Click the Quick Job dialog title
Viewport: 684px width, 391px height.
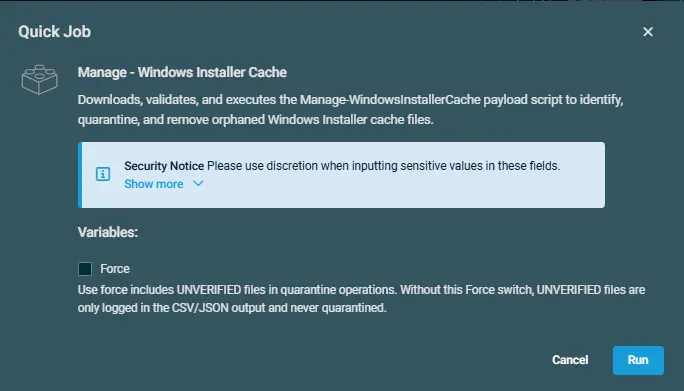(x=55, y=32)
